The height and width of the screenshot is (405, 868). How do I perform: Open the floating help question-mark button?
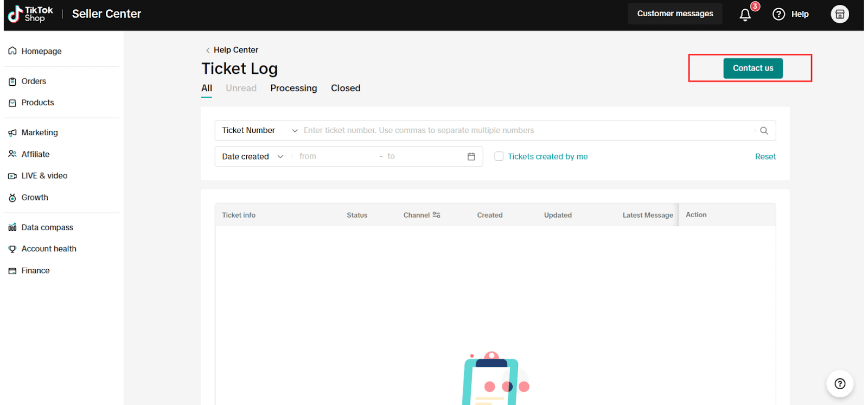839,384
